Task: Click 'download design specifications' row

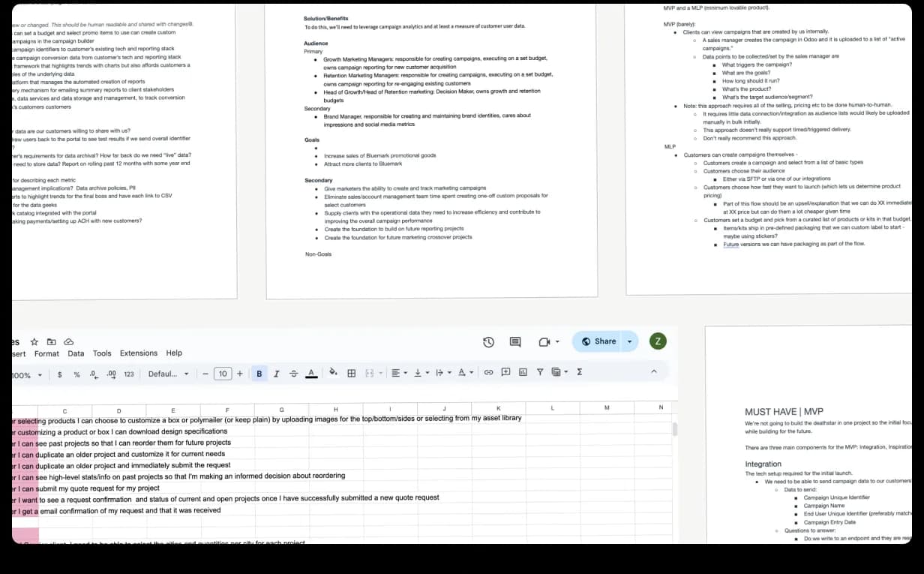Action: 120,431
